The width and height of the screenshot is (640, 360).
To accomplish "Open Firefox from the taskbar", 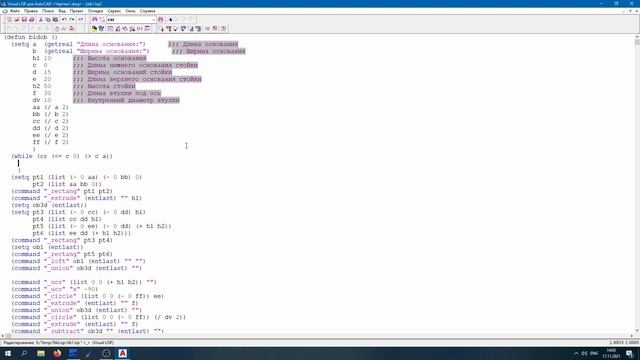I will pyautogui.click(x=57, y=353).
